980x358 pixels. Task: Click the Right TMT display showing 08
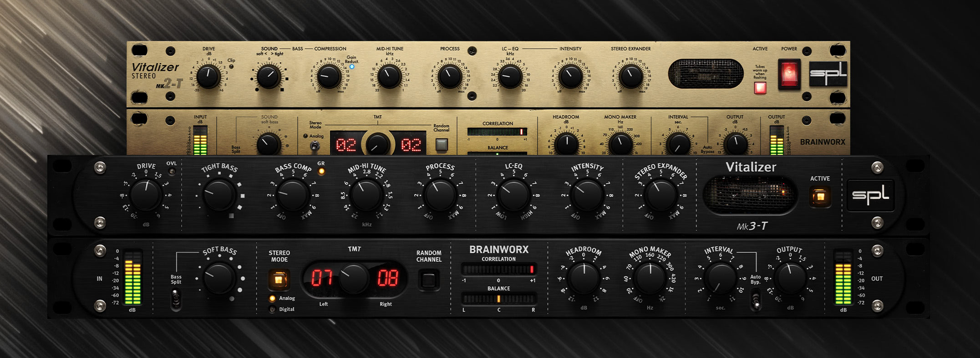[387, 278]
